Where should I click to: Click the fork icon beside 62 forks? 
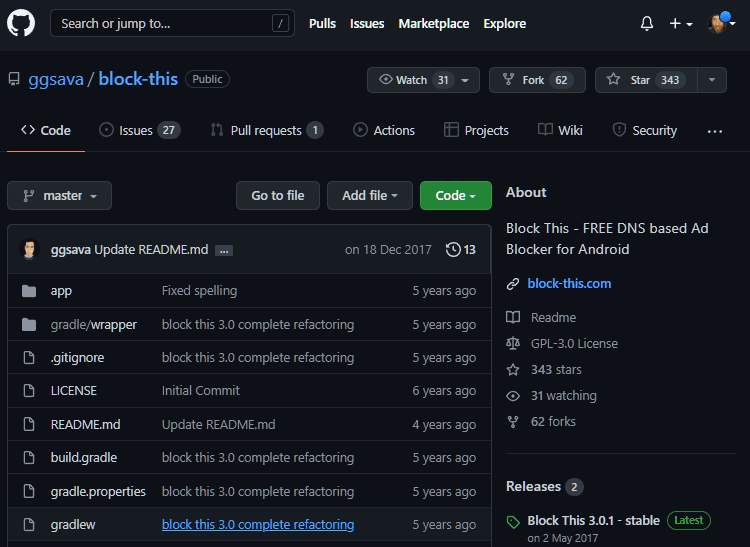tap(513, 422)
